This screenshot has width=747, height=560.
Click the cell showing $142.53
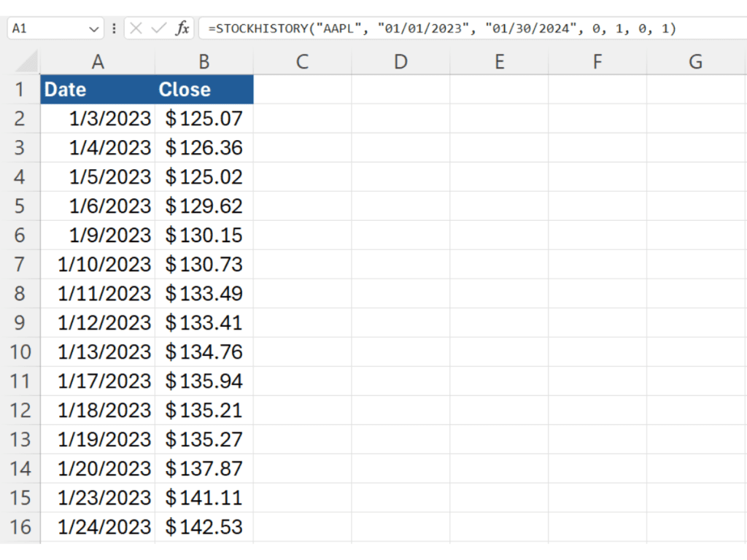point(204,527)
